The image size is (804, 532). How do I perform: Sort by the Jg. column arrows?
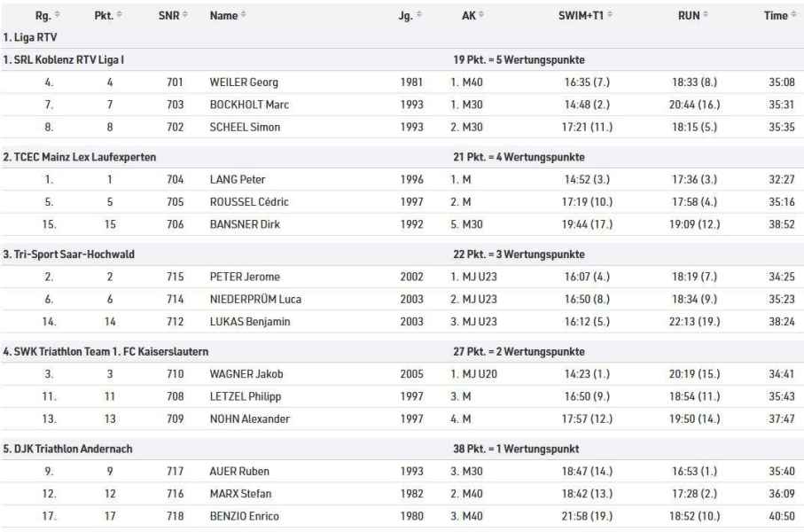click(419, 15)
